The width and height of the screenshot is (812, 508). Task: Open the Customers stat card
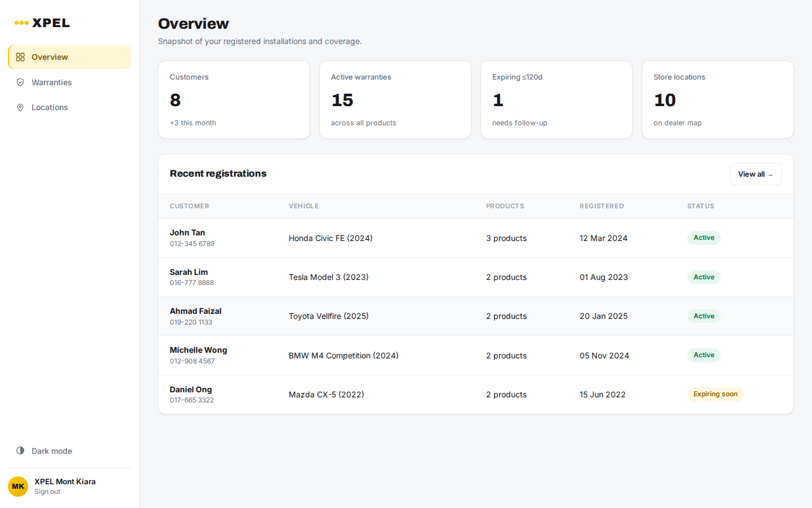click(x=234, y=100)
